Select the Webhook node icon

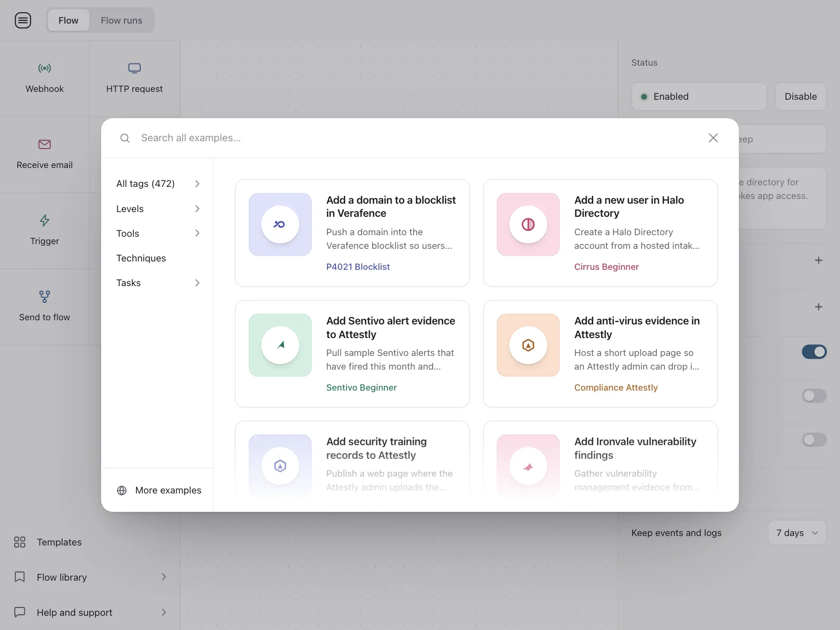45,68
